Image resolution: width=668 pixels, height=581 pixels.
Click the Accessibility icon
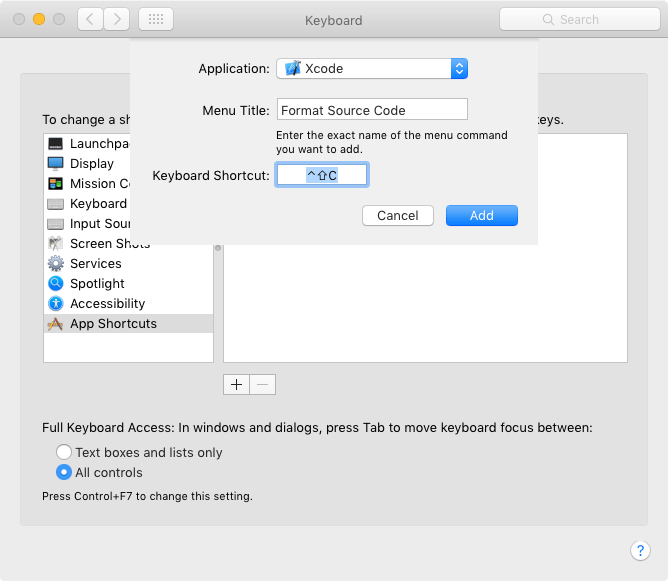55,304
